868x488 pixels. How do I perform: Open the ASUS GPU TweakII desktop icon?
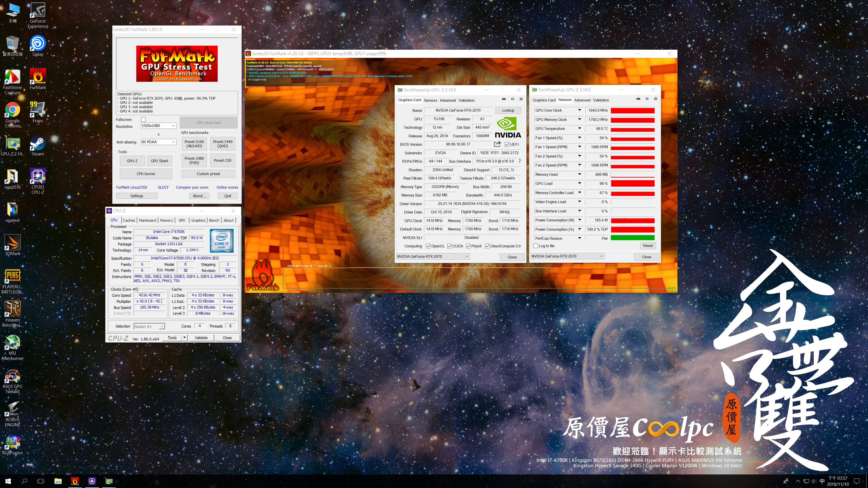(x=12, y=381)
